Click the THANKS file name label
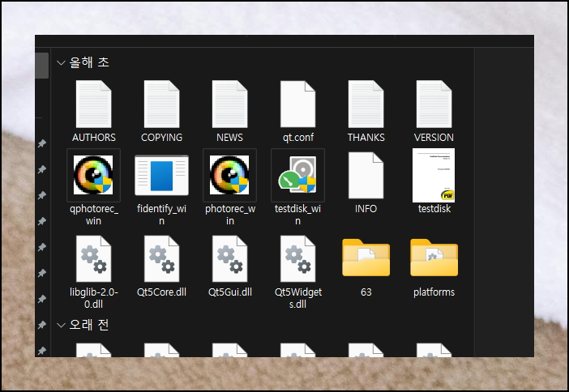Viewport: 569px width, 392px height. point(366,138)
